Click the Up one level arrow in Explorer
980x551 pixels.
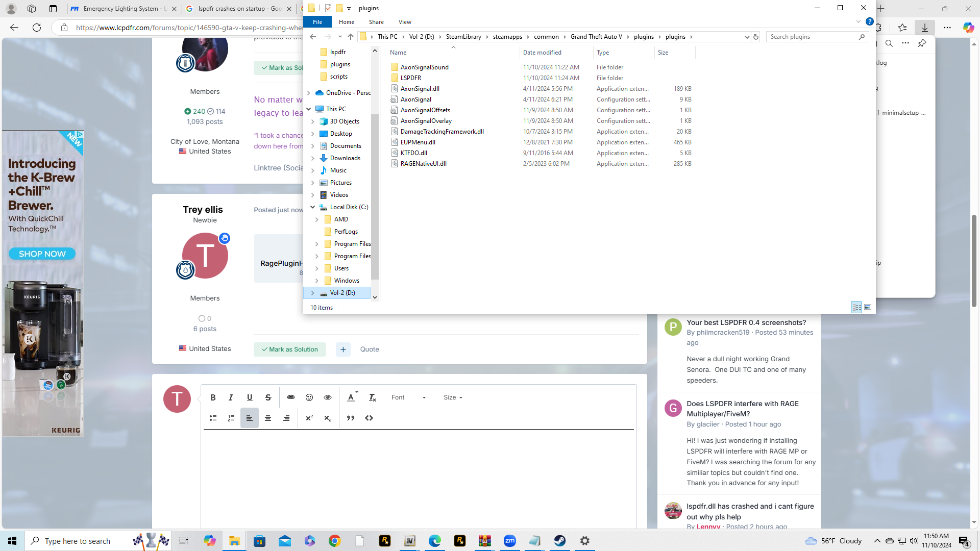350,37
